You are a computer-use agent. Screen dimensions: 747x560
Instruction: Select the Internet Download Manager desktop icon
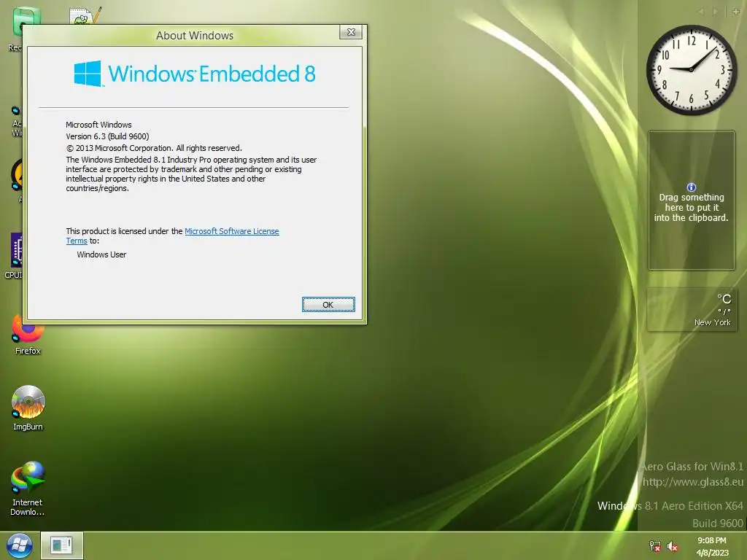pos(28,488)
